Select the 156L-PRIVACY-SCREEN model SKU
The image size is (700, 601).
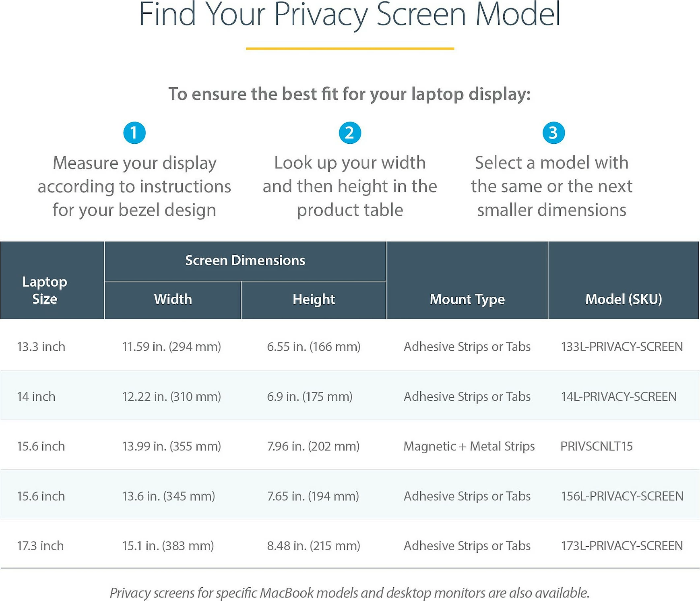622,496
